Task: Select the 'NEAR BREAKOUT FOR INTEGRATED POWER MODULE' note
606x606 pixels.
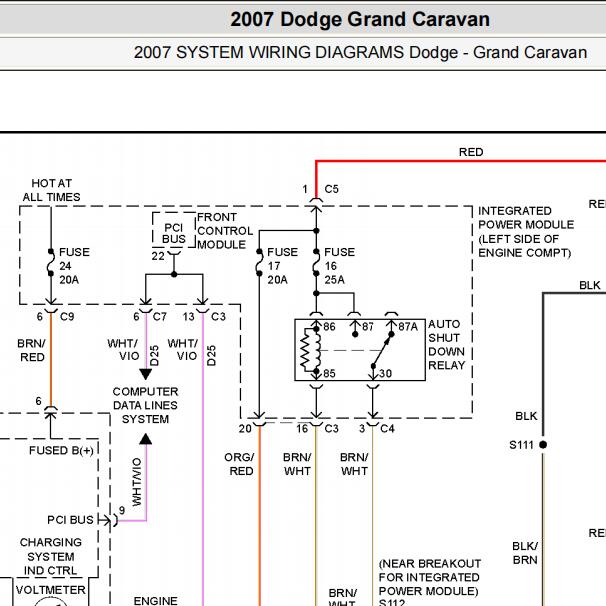Action: (x=429, y=577)
